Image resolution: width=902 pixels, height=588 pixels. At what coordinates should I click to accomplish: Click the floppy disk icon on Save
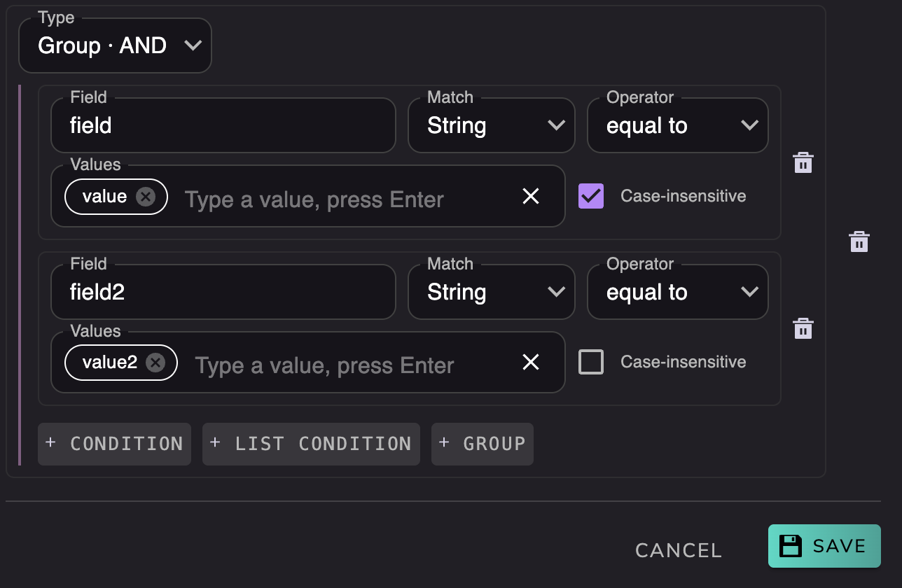click(791, 546)
